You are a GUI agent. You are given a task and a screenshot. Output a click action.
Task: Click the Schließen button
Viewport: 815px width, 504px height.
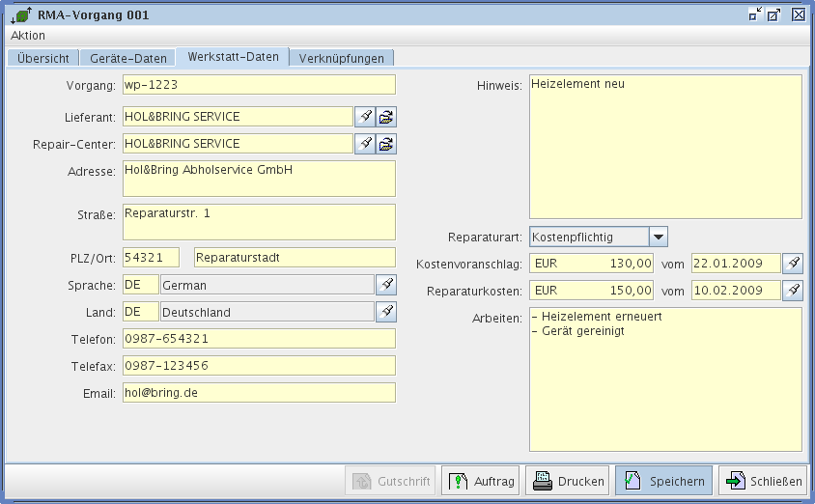(763, 481)
